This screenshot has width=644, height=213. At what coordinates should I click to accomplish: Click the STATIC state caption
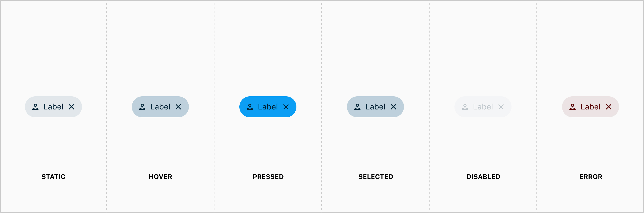click(x=54, y=177)
